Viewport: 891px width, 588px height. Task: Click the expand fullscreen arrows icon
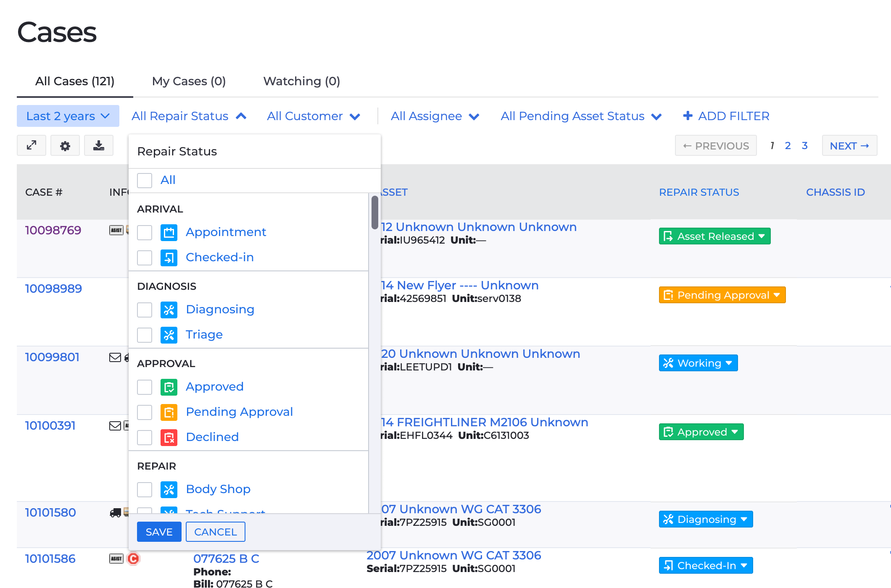coord(32,145)
